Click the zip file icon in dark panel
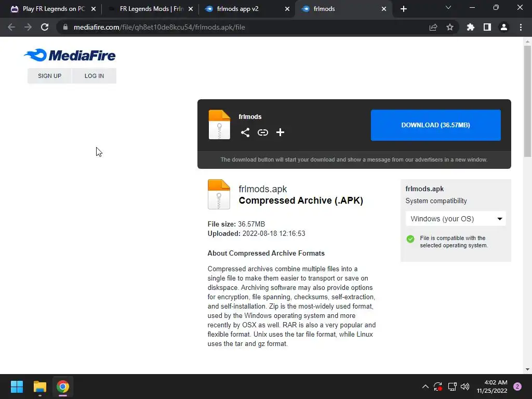The width and height of the screenshot is (532, 399). 219,125
